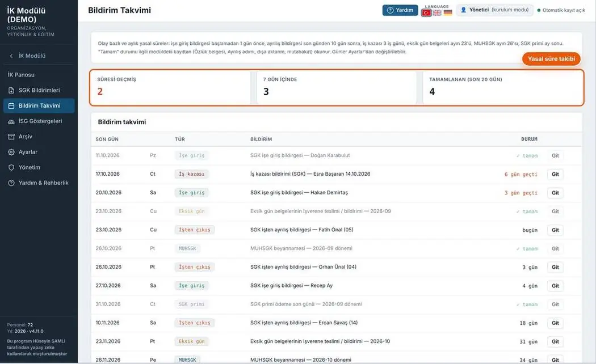Click Git for the Fatih Önal row
This screenshot has height=364, width=596.
[x=555, y=230]
